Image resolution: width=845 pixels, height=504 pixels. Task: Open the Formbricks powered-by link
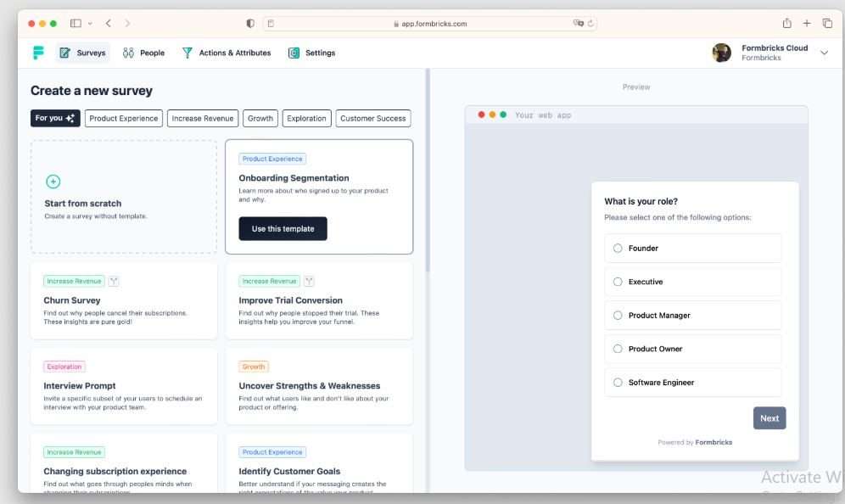713,442
